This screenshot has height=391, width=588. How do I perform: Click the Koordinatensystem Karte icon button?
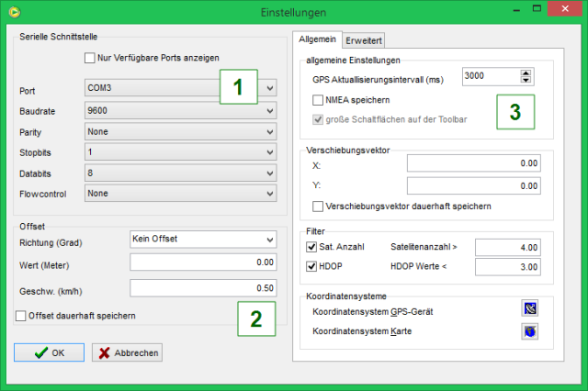[x=528, y=330]
